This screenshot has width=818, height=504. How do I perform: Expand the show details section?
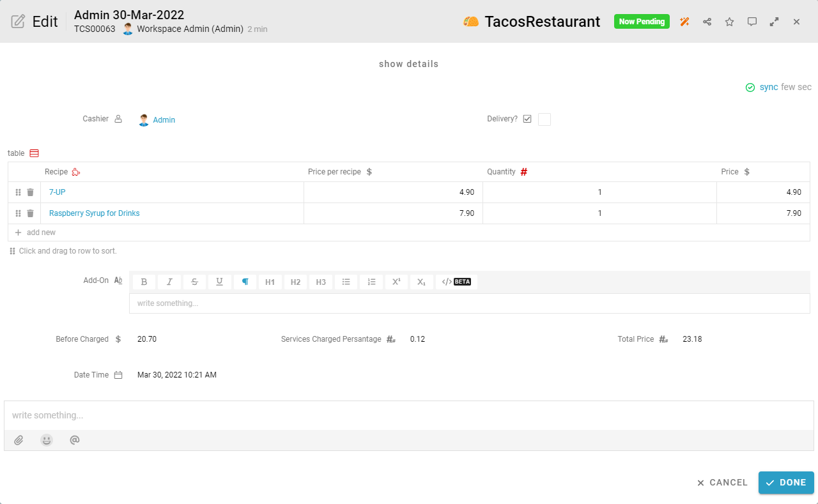408,64
